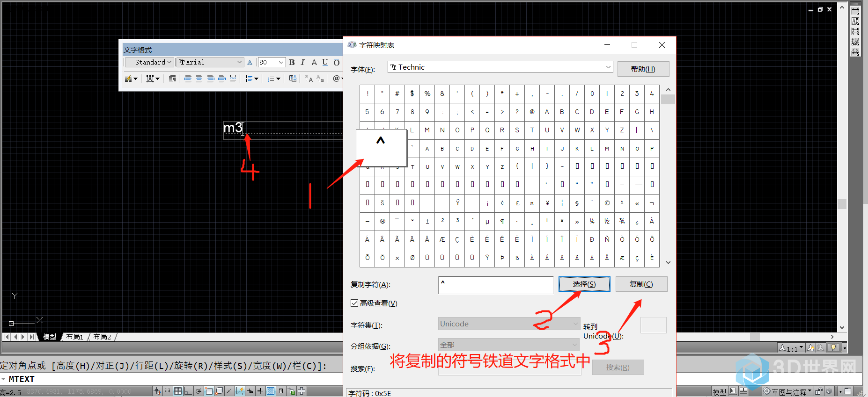Viewport: 868px width, 397px height.
Task: Click the 模型 button in status bar
Action: point(720,392)
